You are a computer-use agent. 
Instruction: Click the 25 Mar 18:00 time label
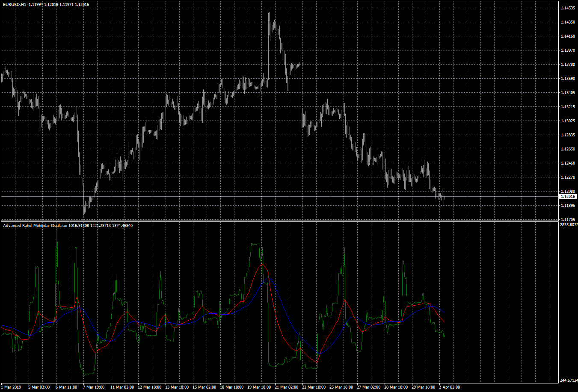341,387
